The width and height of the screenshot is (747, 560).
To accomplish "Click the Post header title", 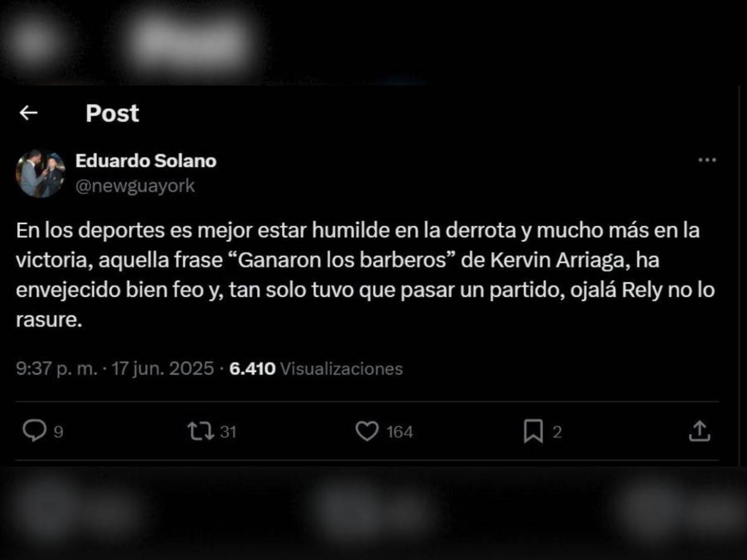I will [112, 113].
